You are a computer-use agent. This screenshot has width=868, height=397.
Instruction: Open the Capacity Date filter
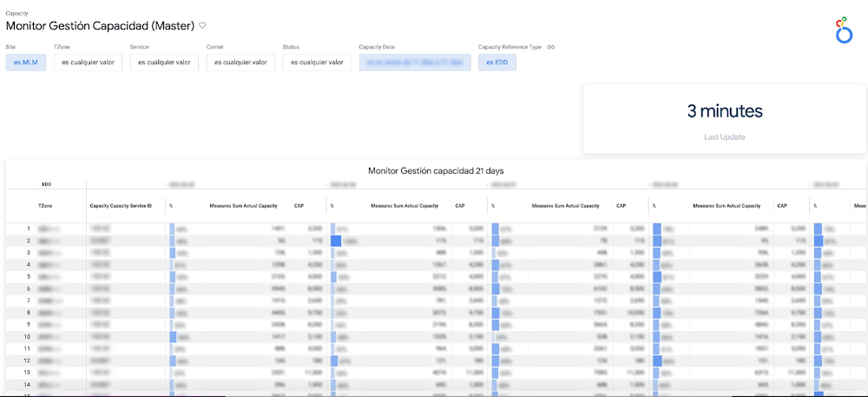pyautogui.click(x=414, y=63)
